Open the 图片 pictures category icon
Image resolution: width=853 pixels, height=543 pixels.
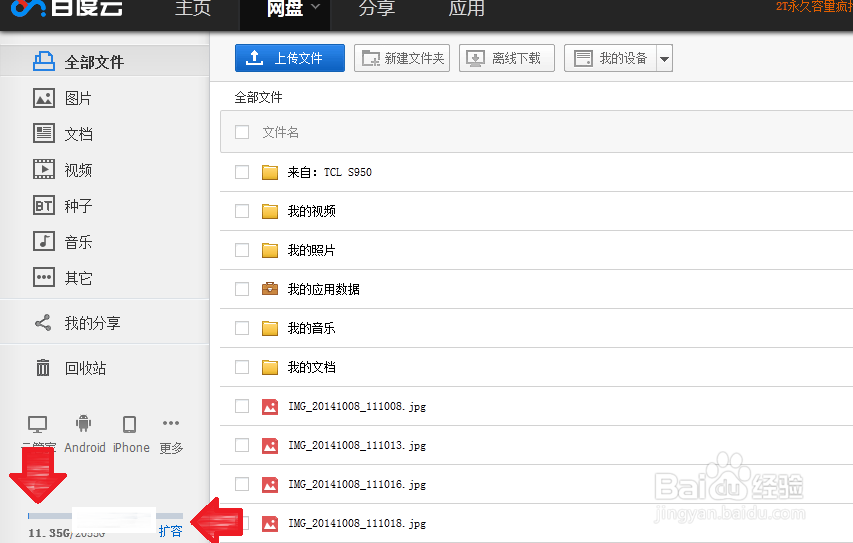[44, 98]
